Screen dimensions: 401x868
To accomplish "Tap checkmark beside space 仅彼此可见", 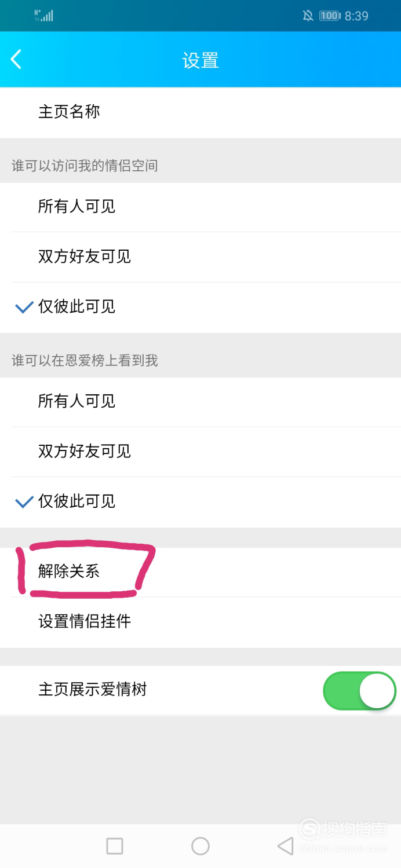I will point(24,307).
